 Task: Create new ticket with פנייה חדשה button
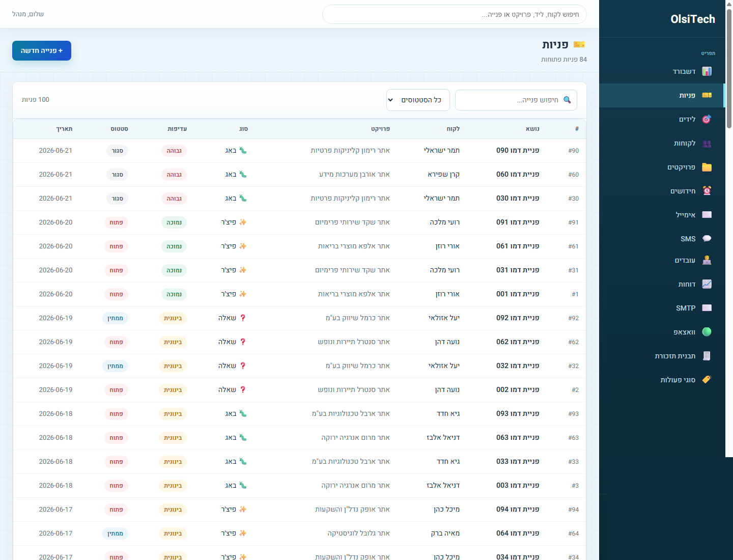pos(42,50)
